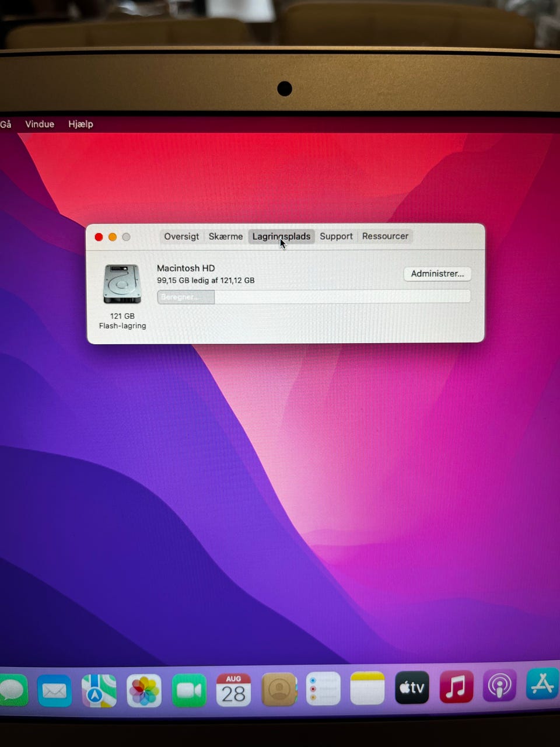The width and height of the screenshot is (560, 747).
Task: Launch Reminders from the Dock
Action: coord(323,689)
